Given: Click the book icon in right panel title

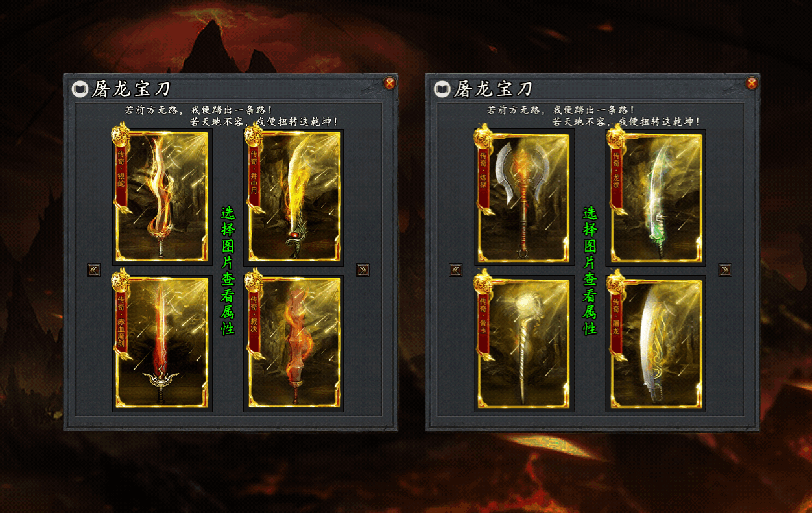Looking at the screenshot, I should (442, 89).
